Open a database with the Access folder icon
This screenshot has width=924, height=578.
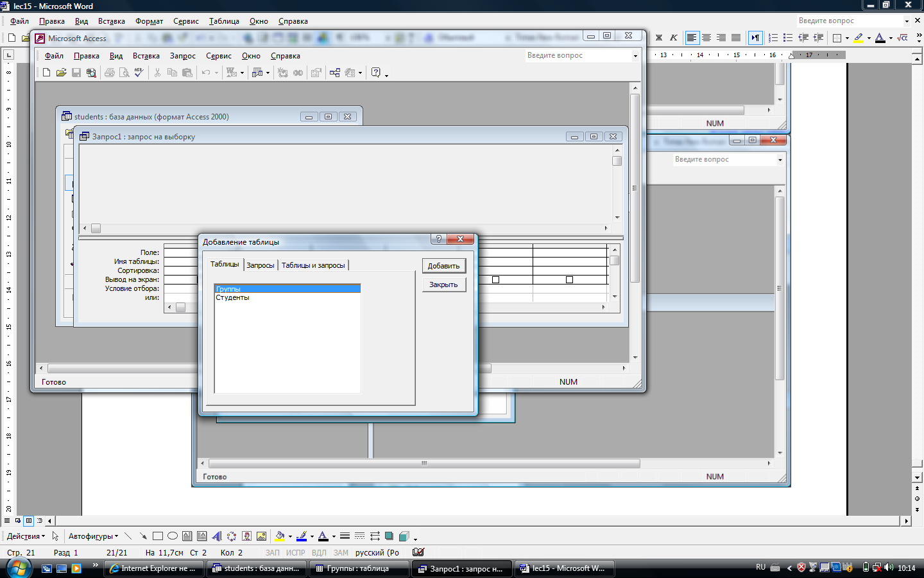[x=62, y=73]
